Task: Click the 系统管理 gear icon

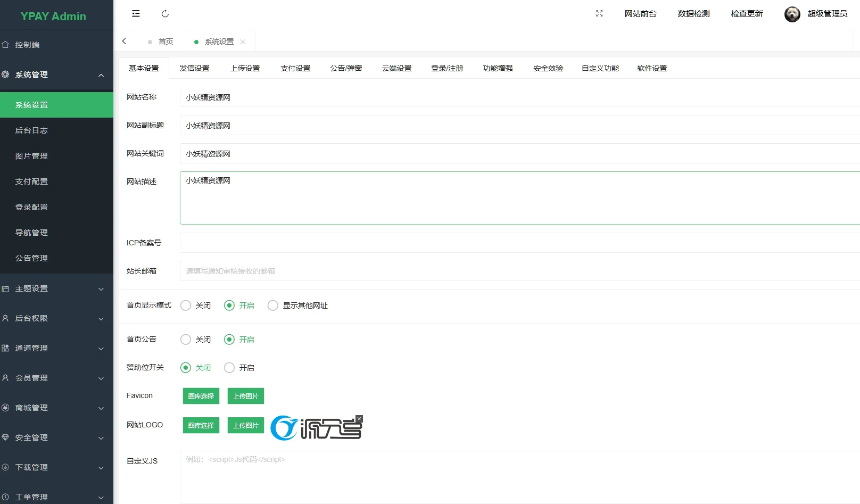Action: [x=5, y=75]
